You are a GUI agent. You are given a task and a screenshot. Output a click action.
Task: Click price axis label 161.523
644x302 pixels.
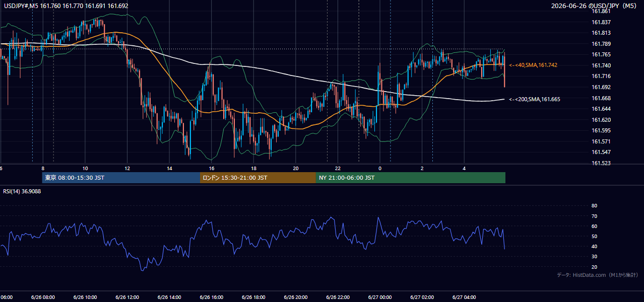point(602,163)
